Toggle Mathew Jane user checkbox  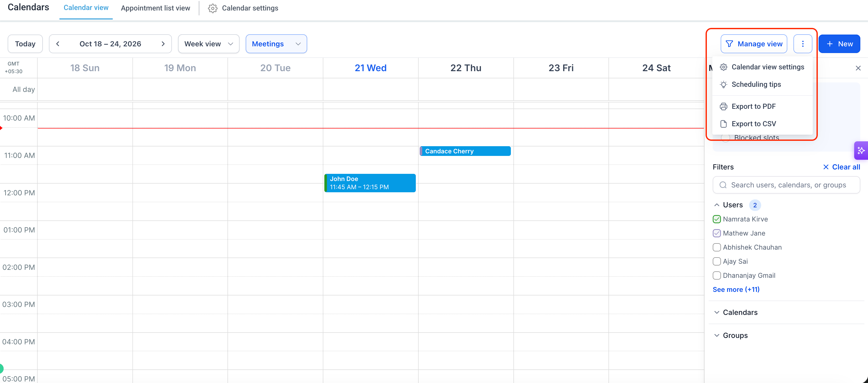717,233
